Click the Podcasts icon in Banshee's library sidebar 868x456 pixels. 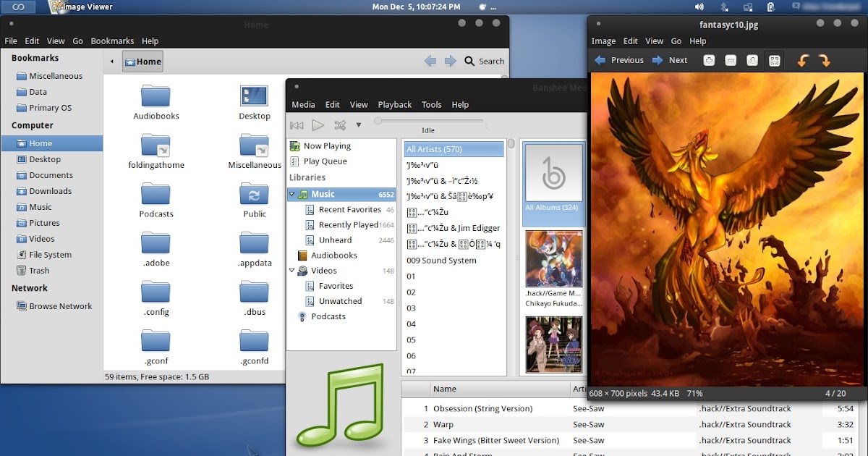(303, 316)
